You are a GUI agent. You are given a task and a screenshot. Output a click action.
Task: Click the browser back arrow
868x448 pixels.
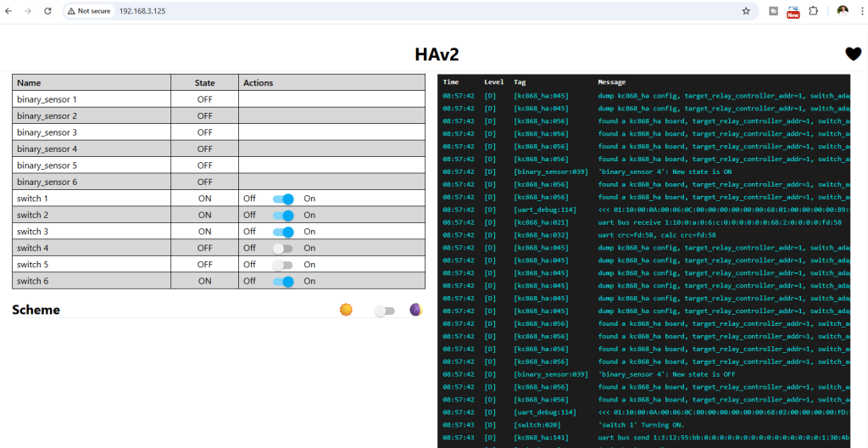[9, 11]
